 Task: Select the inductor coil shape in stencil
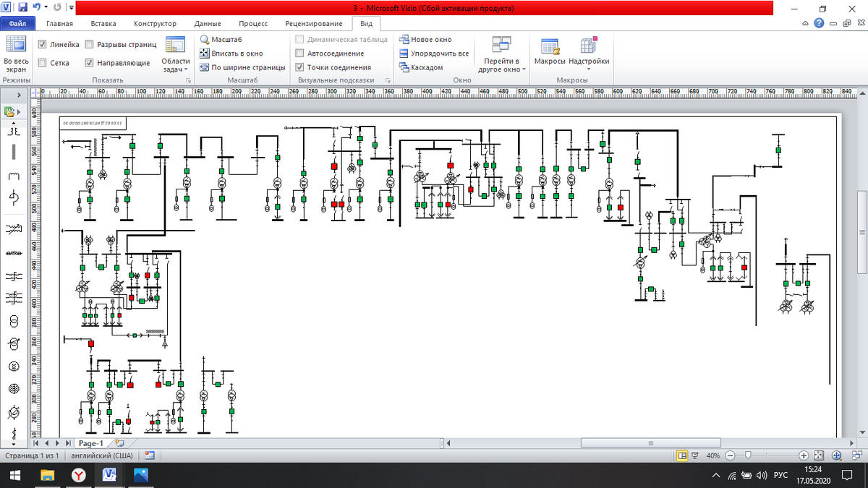[x=13, y=176]
